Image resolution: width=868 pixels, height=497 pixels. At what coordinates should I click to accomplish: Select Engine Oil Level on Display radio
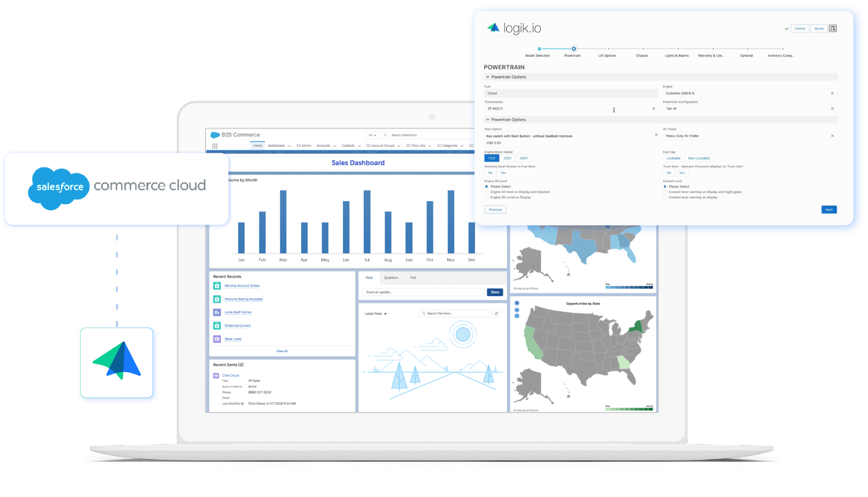coord(487,197)
